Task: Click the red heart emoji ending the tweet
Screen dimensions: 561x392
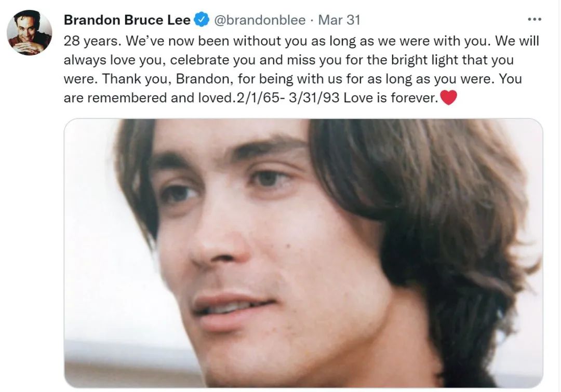Action: point(448,97)
